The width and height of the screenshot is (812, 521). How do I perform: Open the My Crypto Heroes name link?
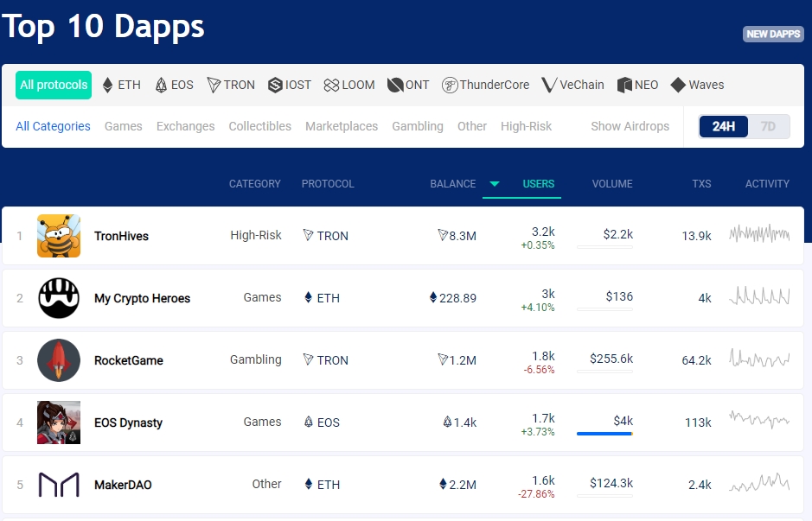[143, 299]
